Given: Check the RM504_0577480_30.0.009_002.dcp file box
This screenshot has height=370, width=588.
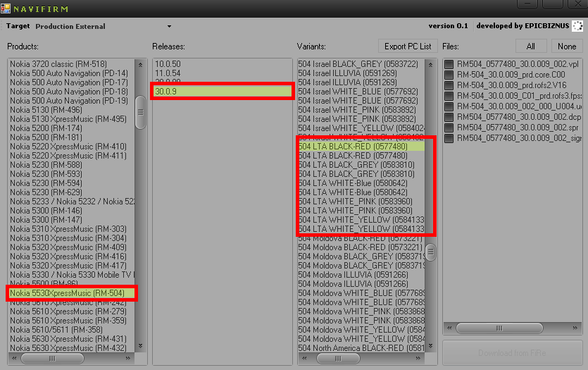Looking at the screenshot, I should [449, 117].
